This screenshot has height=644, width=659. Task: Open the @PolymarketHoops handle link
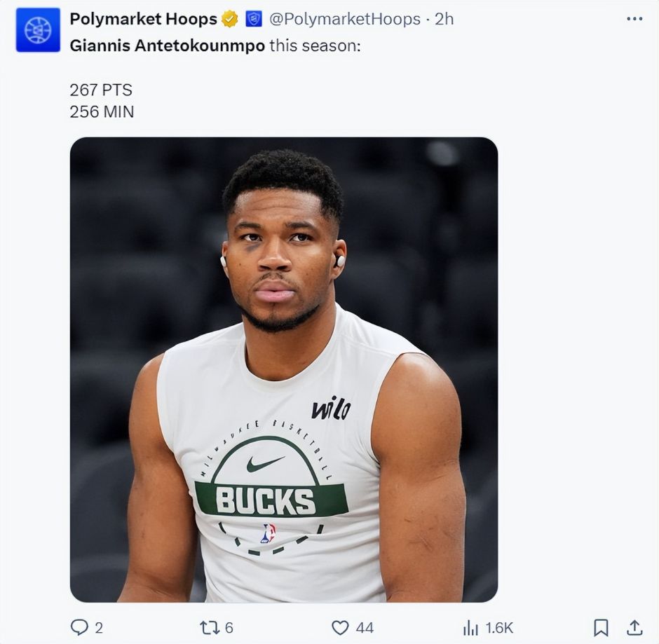(345, 20)
